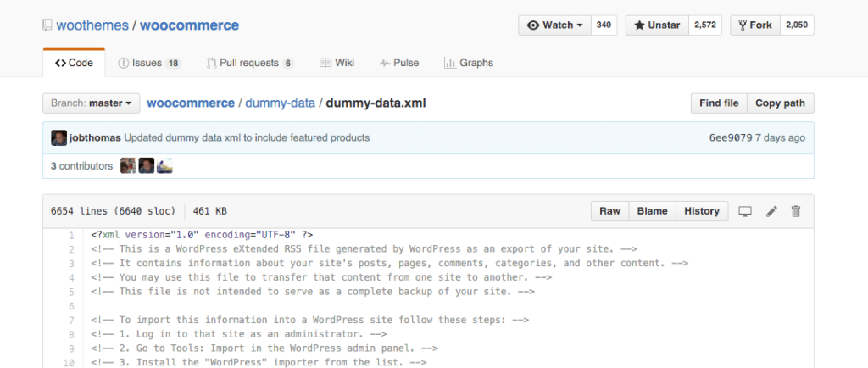Click the 3 contributors label
868x368 pixels.
coord(81,165)
